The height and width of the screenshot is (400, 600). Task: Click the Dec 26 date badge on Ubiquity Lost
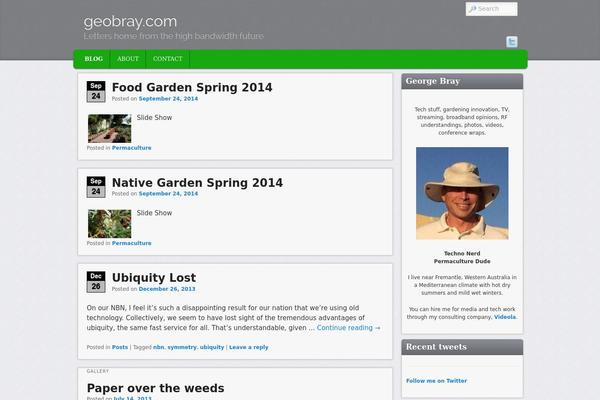[96, 282]
